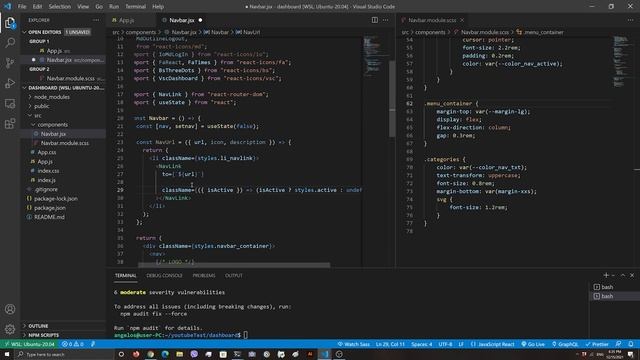Open the Terminal menu
The height and width of the screenshot is (360, 640).
click(136, 7)
